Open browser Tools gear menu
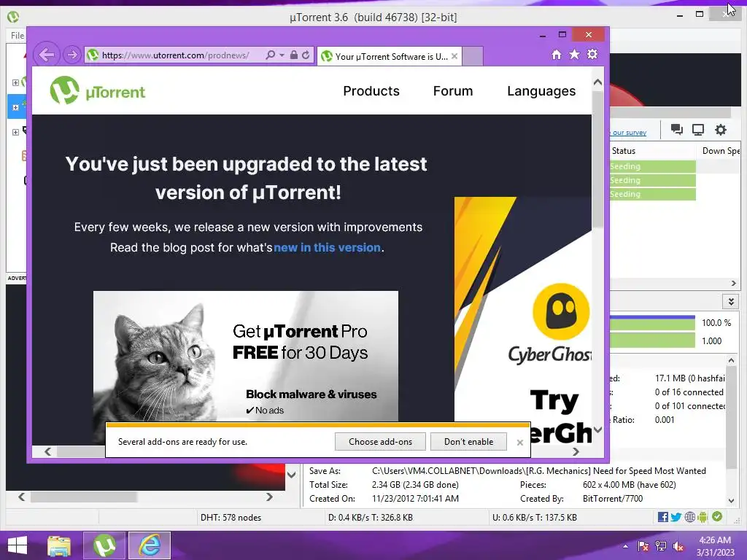The width and height of the screenshot is (747, 560). click(592, 54)
